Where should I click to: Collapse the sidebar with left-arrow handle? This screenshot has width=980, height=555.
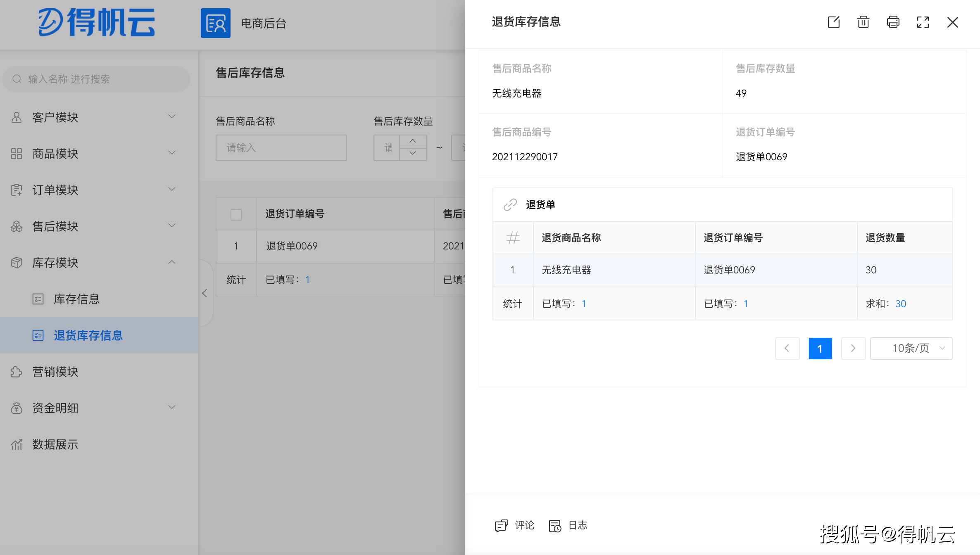(205, 293)
